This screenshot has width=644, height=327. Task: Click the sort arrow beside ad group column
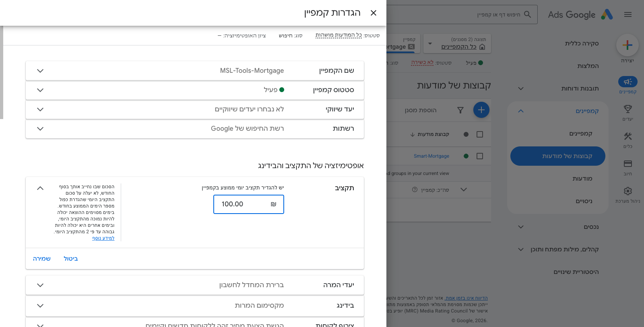[413, 134]
